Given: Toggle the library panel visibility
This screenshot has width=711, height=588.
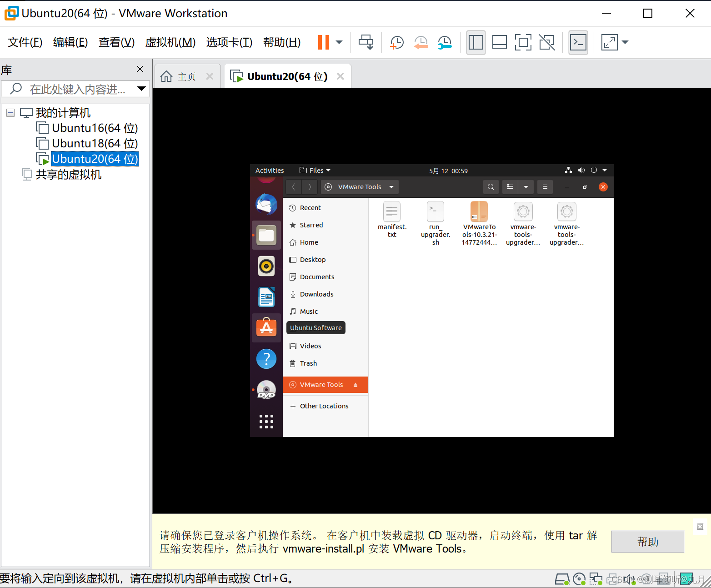Looking at the screenshot, I should point(476,42).
